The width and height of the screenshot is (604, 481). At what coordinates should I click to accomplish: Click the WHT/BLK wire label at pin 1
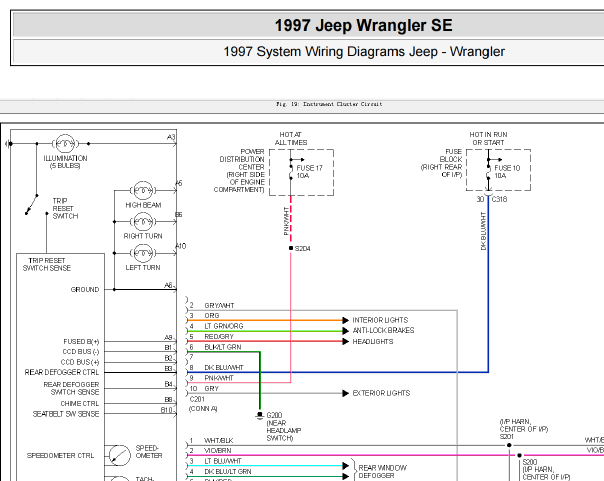tap(218, 441)
